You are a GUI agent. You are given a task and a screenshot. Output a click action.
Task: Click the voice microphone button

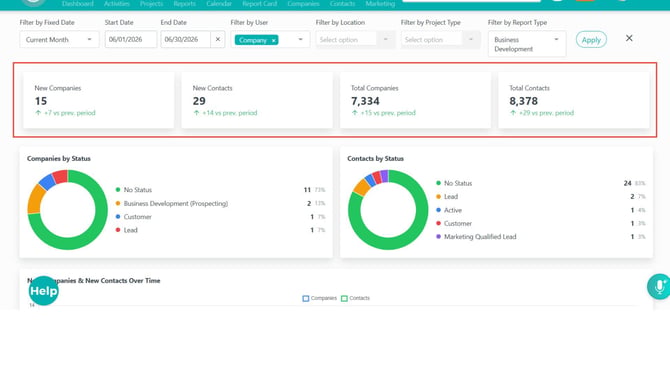pyautogui.click(x=659, y=286)
